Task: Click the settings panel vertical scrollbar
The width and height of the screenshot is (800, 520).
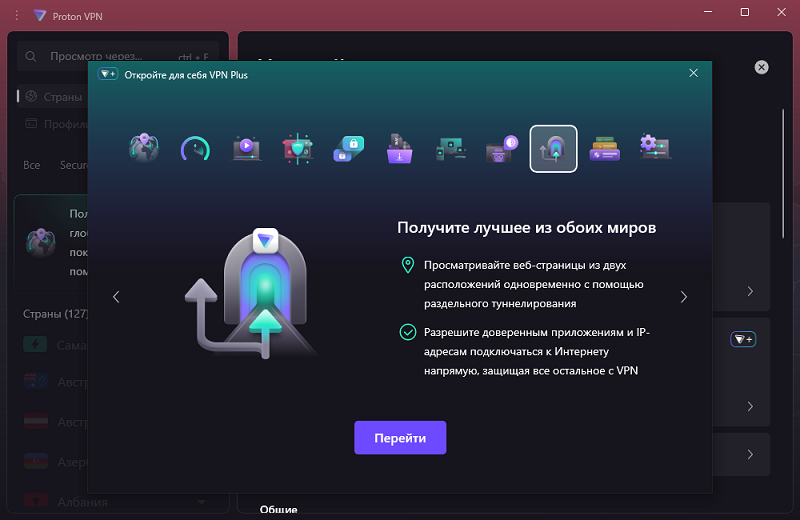Action: (x=784, y=170)
